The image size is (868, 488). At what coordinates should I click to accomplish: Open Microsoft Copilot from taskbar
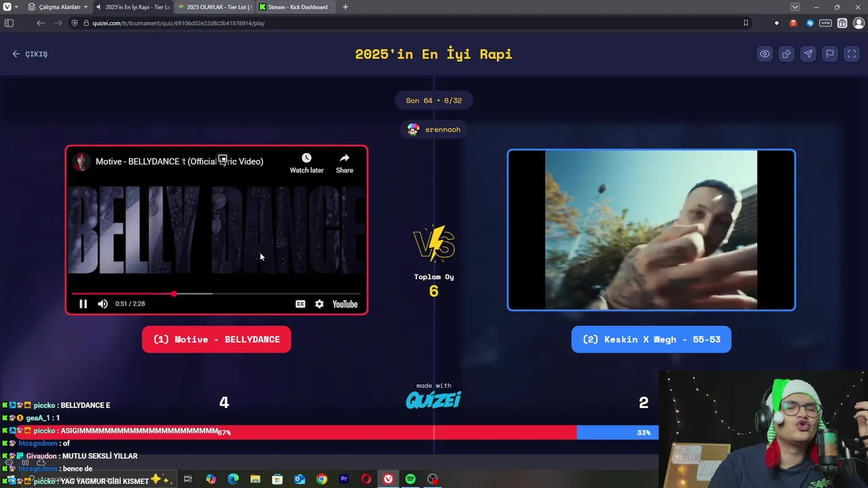pos(211,479)
